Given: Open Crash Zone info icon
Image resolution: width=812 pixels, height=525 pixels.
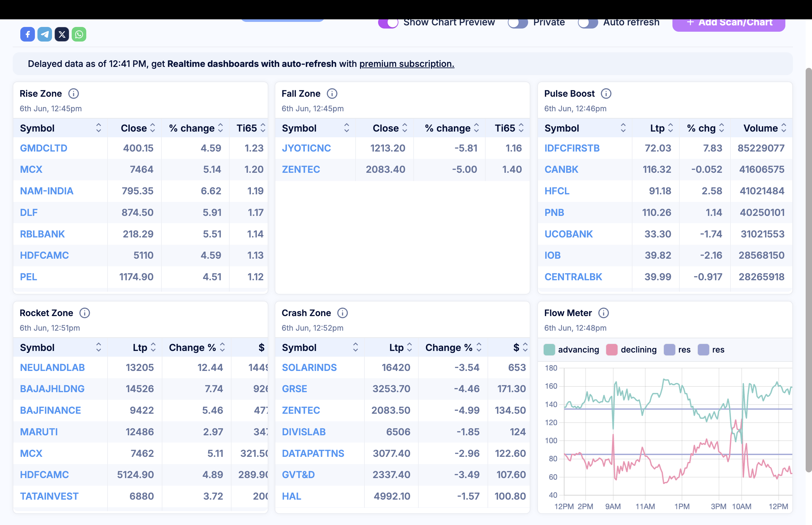Looking at the screenshot, I should 342,313.
